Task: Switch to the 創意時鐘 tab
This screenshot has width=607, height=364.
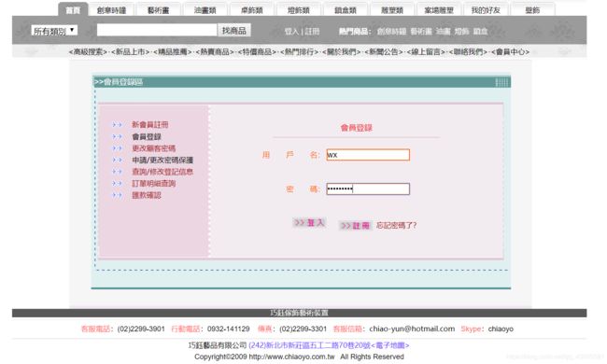Action: [x=111, y=10]
